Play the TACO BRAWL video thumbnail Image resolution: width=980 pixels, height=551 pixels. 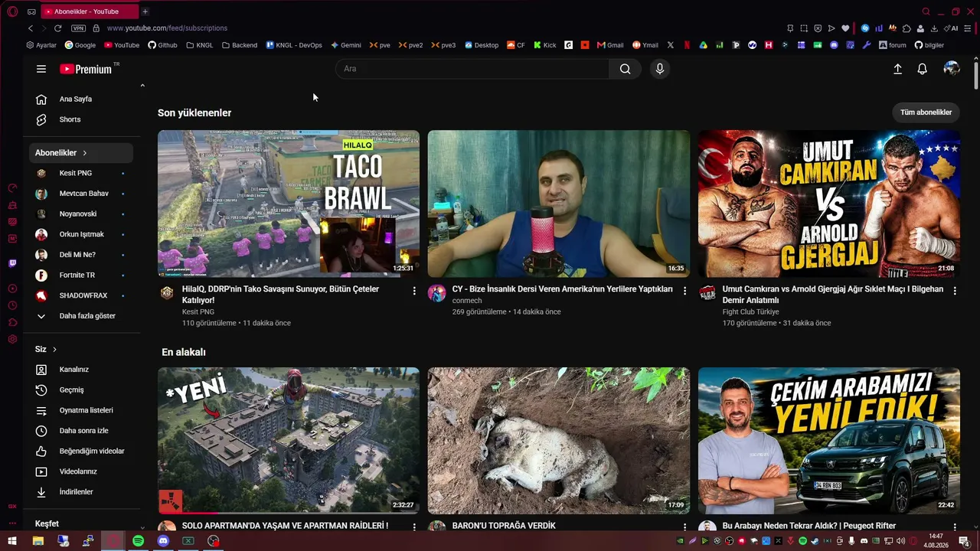pyautogui.click(x=289, y=204)
